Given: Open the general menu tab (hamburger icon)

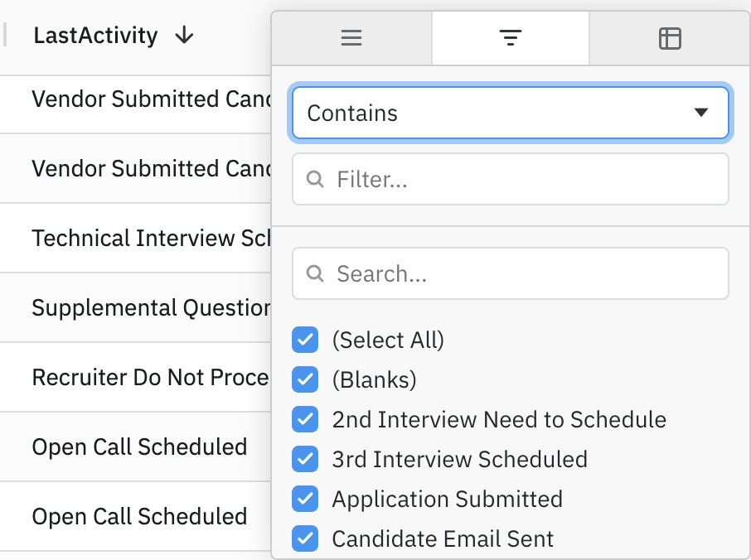Looking at the screenshot, I should [351, 38].
